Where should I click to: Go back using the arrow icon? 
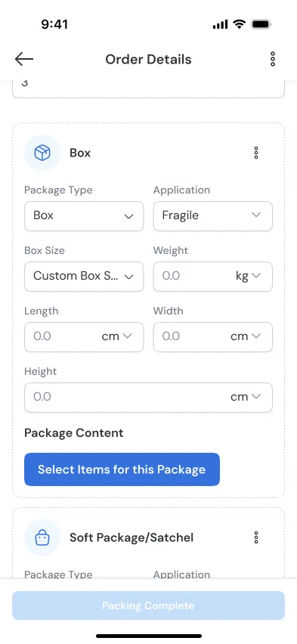tap(24, 59)
